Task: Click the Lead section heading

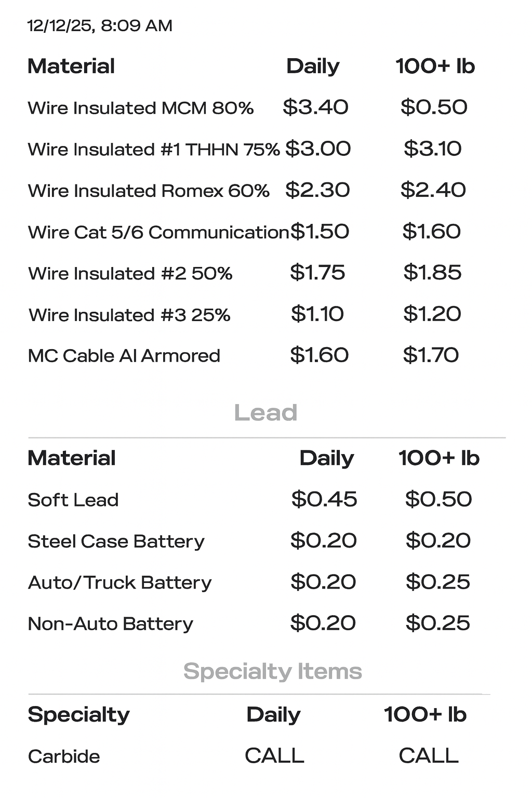Action: (265, 413)
